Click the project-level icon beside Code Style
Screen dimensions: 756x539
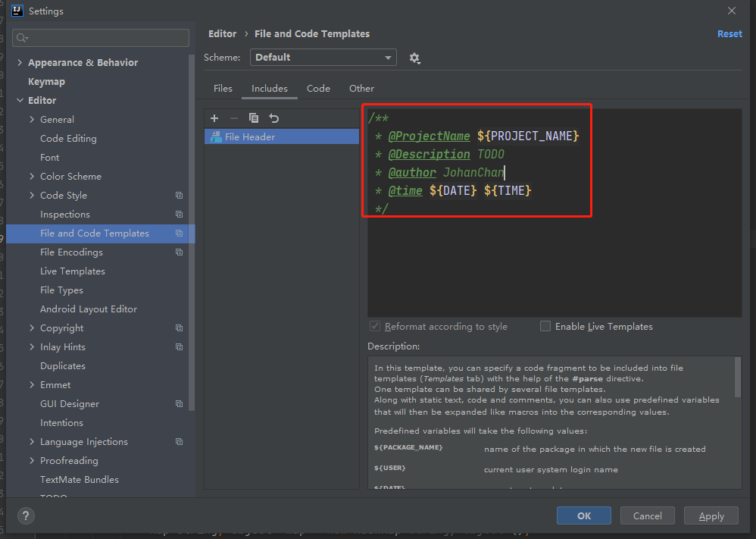click(x=179, y=196)
